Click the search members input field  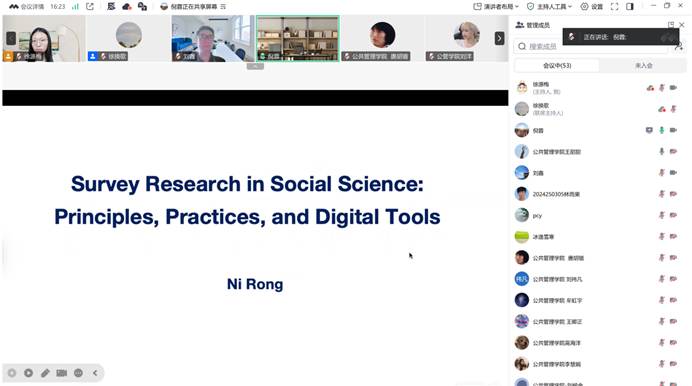(x=591, y=46)
